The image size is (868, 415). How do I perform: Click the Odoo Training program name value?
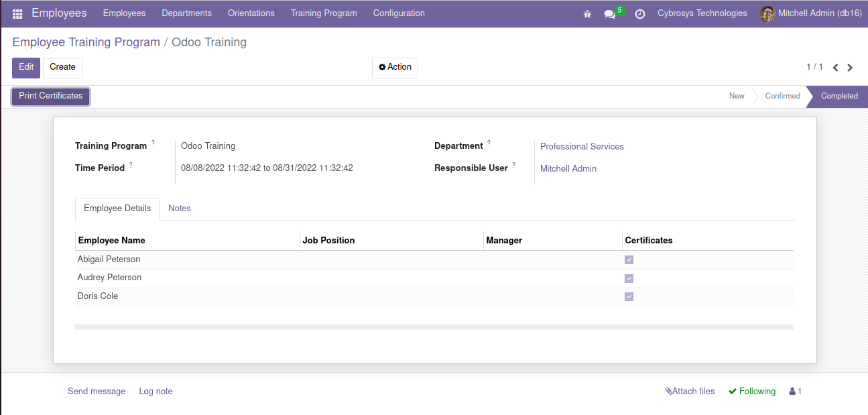(208, 146)
